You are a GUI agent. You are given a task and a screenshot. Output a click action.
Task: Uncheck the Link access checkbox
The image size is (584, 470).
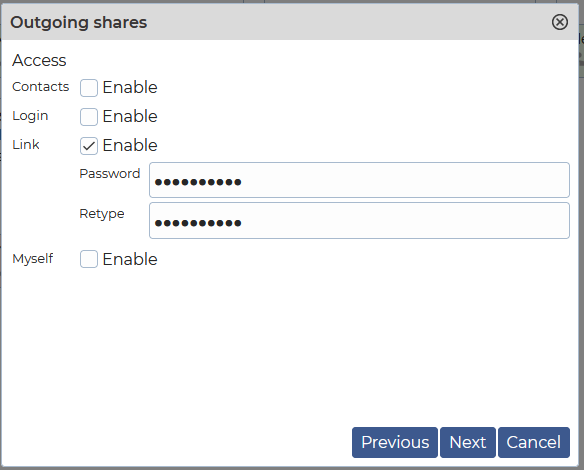tap(89, 146)
